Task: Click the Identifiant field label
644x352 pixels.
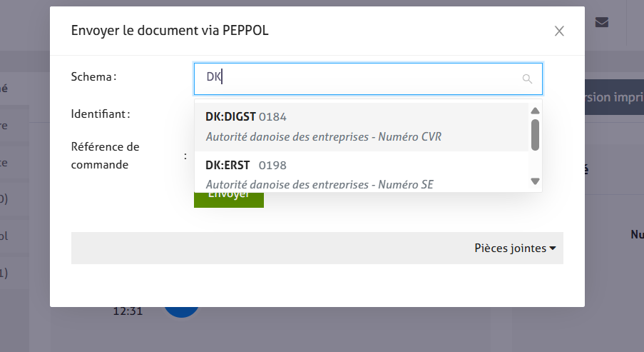Action: pos(101,113)
